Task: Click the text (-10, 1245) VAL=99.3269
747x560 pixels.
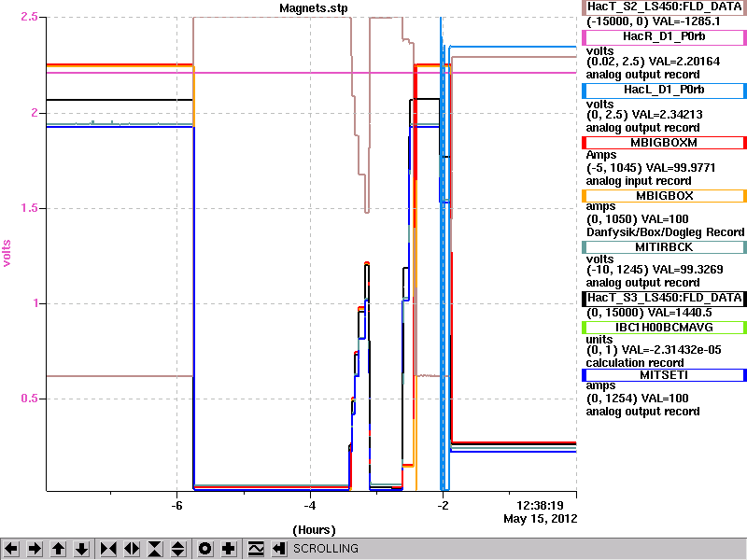Action: [655, 270]
